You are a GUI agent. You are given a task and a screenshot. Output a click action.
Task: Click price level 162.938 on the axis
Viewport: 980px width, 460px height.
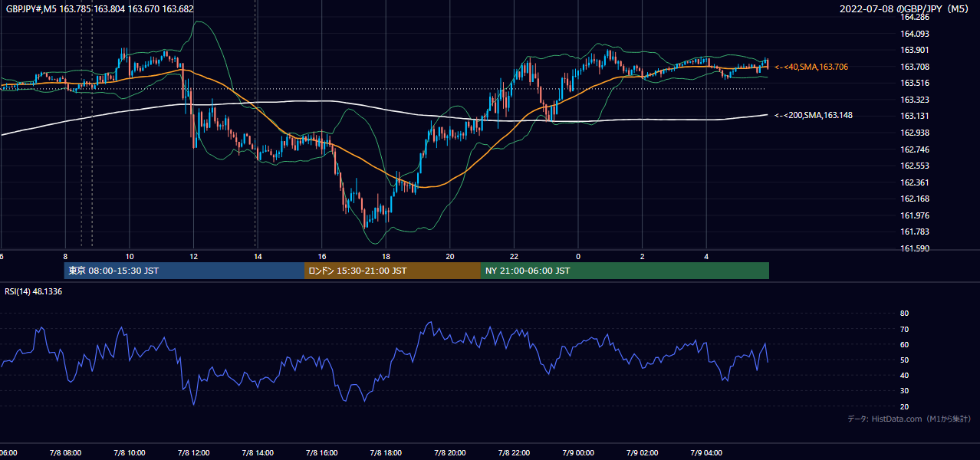click(914, 133)
